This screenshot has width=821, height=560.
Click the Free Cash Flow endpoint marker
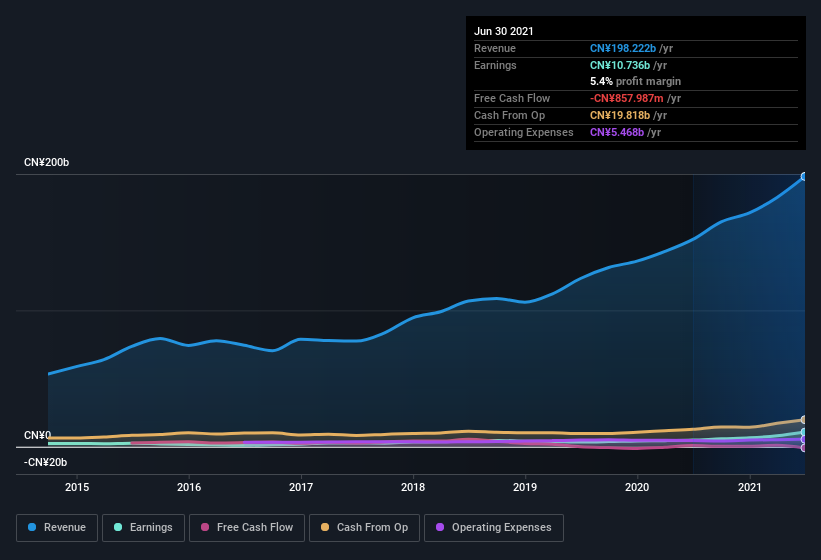click(x=804, y=448)
